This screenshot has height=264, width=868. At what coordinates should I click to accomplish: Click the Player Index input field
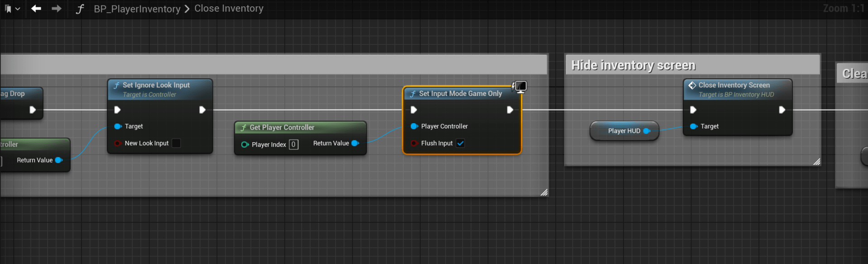(293, 144)
